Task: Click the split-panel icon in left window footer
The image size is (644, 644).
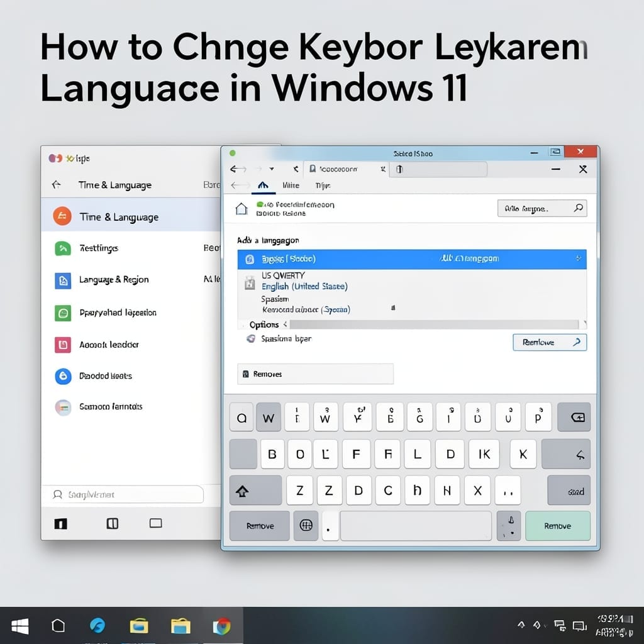Action: pyautogui.click(x=112, y=523)
